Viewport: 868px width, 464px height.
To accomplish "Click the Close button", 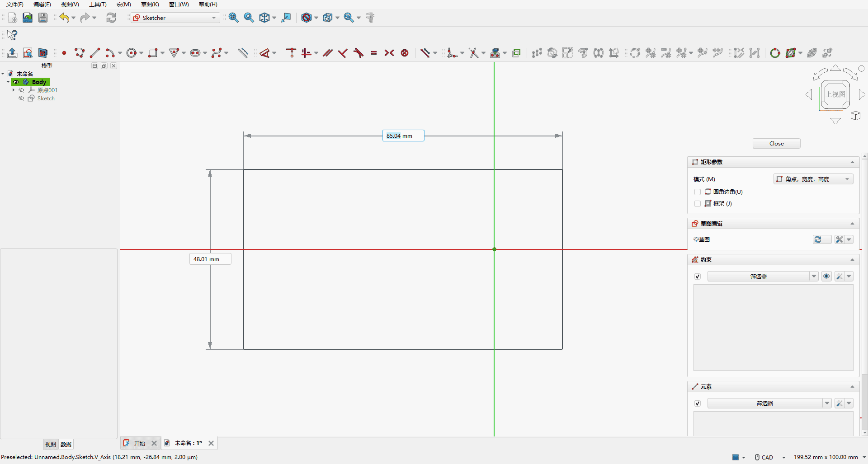I will [x=776, y=143].
